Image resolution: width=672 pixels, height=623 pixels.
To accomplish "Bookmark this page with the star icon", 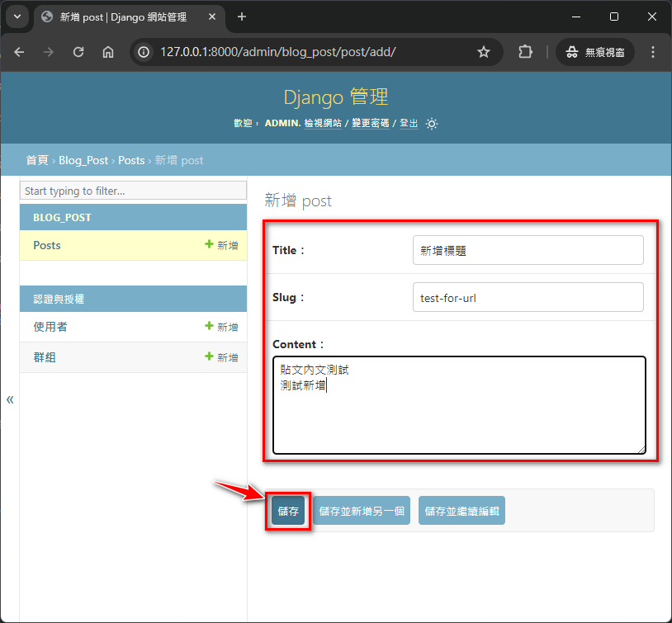I will tap(484, 52).
